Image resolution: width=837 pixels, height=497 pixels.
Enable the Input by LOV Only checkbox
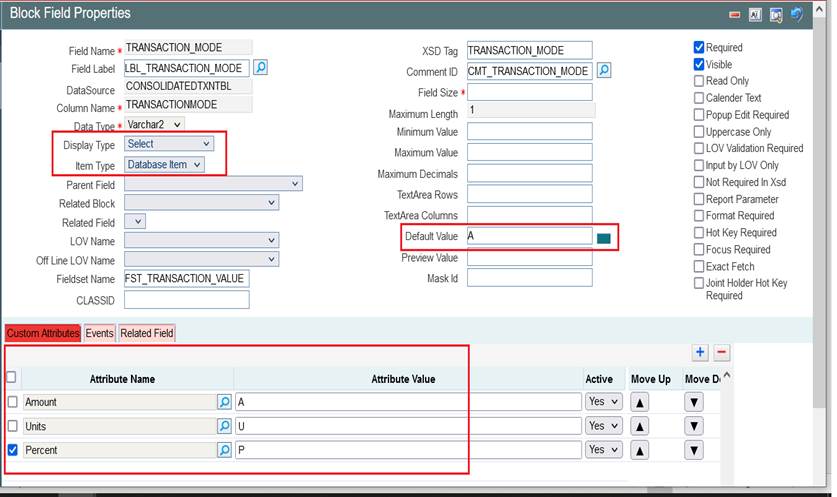pyautogui.click(x=699, y=165)
